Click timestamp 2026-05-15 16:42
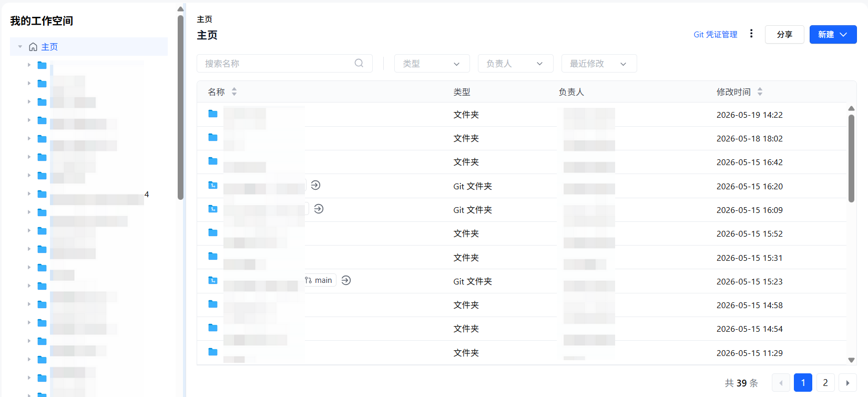 [x=749, y=162]
